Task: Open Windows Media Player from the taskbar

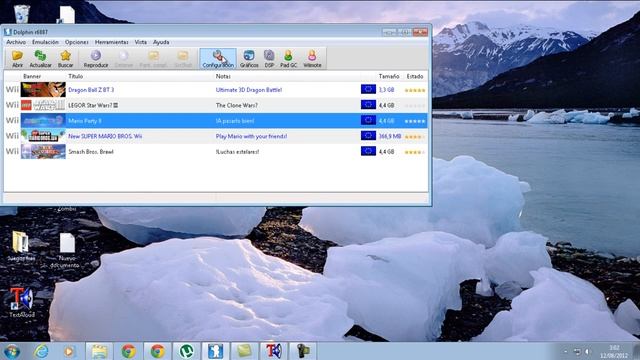Action: tap(69, 351)
